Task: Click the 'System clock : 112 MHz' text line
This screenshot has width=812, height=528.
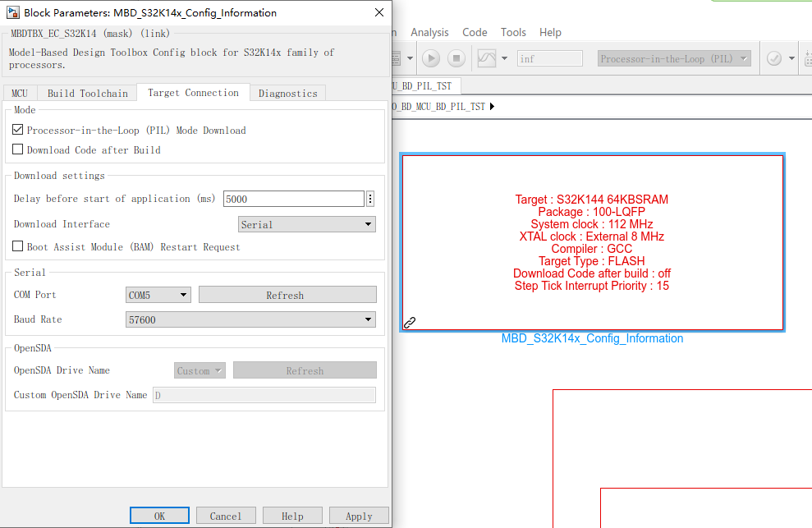Action: pyautogui.click(x=592, y=224)
